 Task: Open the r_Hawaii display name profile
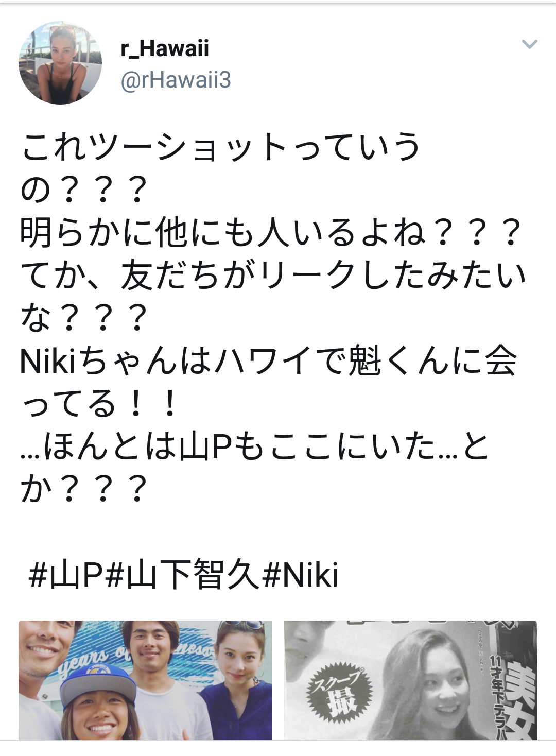click(x=165, y=48)
